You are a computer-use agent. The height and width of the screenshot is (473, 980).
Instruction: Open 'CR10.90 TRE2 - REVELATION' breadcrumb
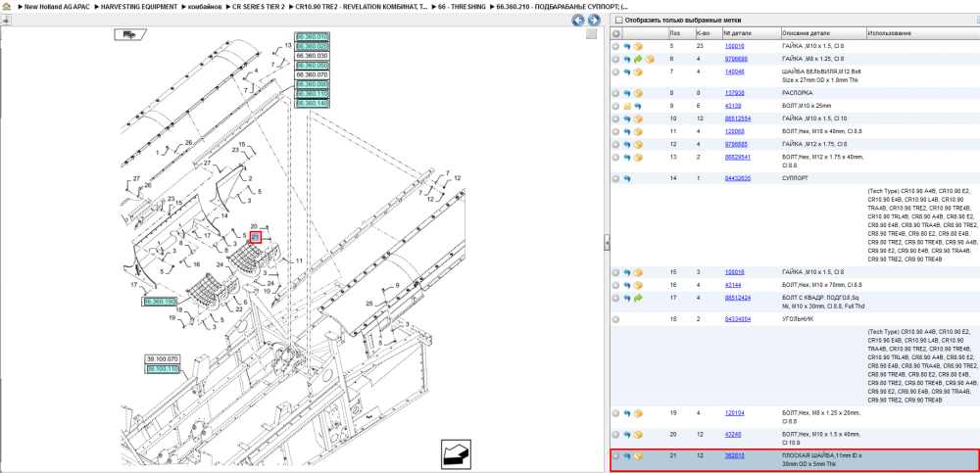[362, 6]
